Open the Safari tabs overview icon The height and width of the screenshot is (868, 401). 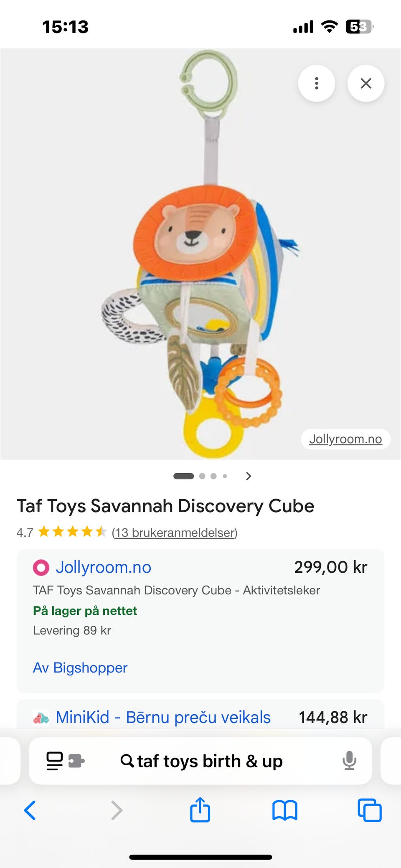click(370, 810)
